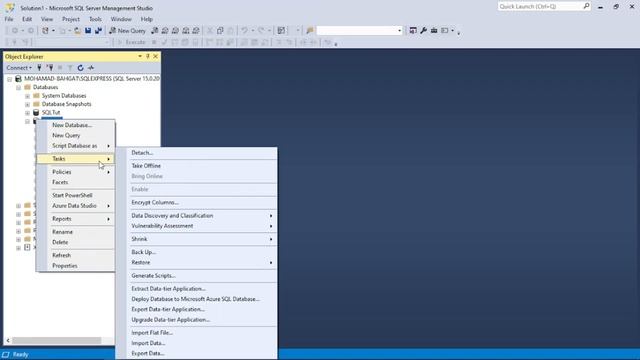Open the Reports submenu
This screenshot has height=360, width=640.
[76, 219]
